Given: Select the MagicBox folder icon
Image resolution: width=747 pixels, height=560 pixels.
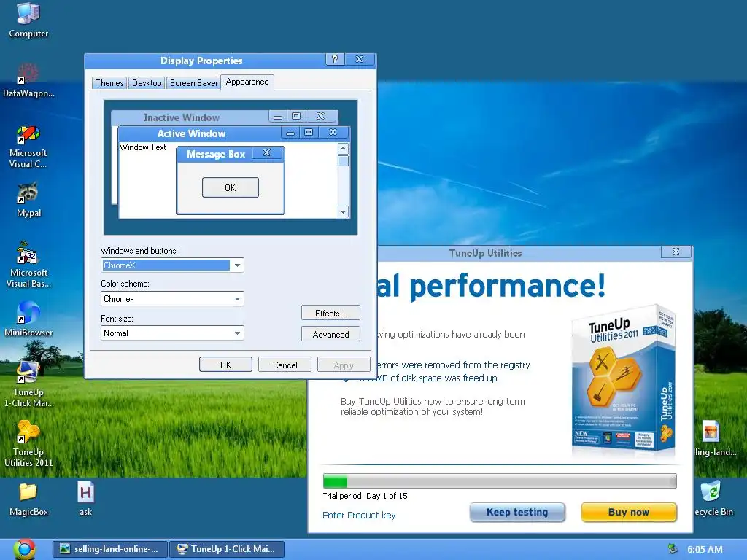Looking at the screenshot, I should click(x=28, y=499).
